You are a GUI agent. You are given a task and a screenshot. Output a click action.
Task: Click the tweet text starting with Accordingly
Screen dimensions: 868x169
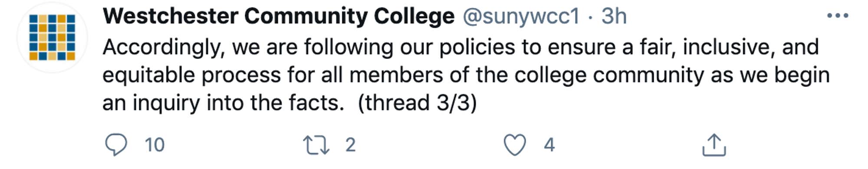[x=466, y=75]
